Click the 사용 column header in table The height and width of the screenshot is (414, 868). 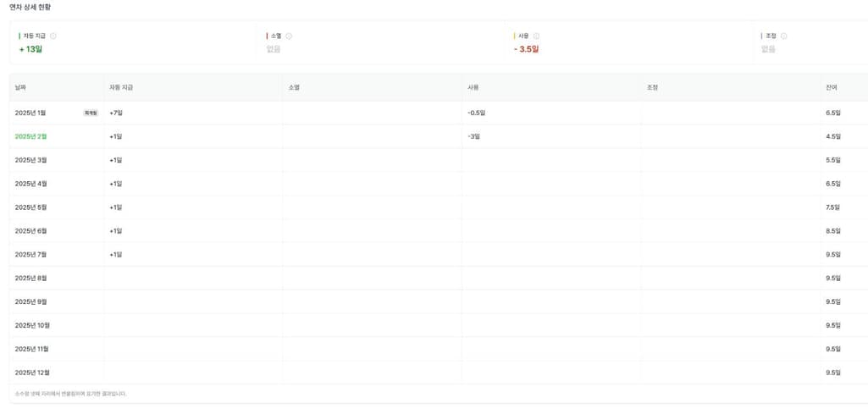[x=473, y=87]
